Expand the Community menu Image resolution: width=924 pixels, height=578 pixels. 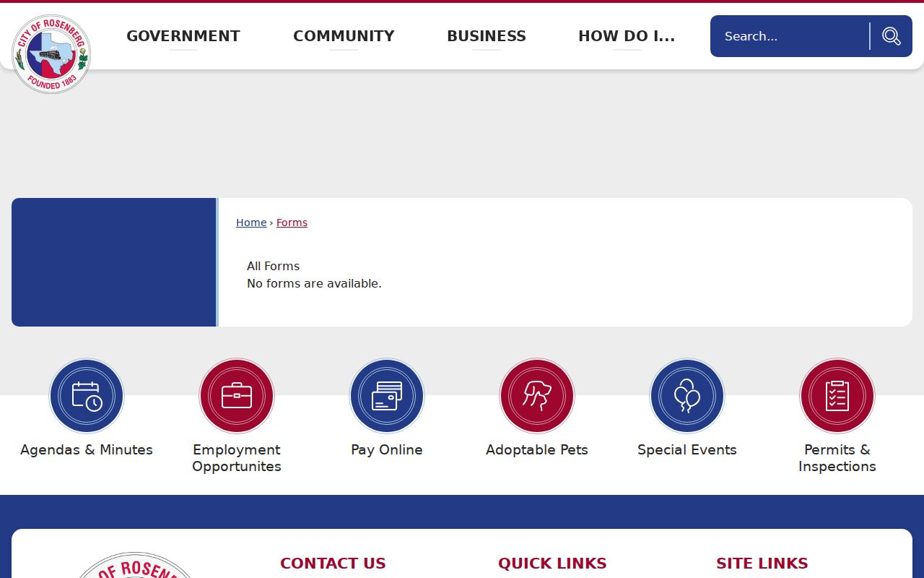[x=344, y=36]
